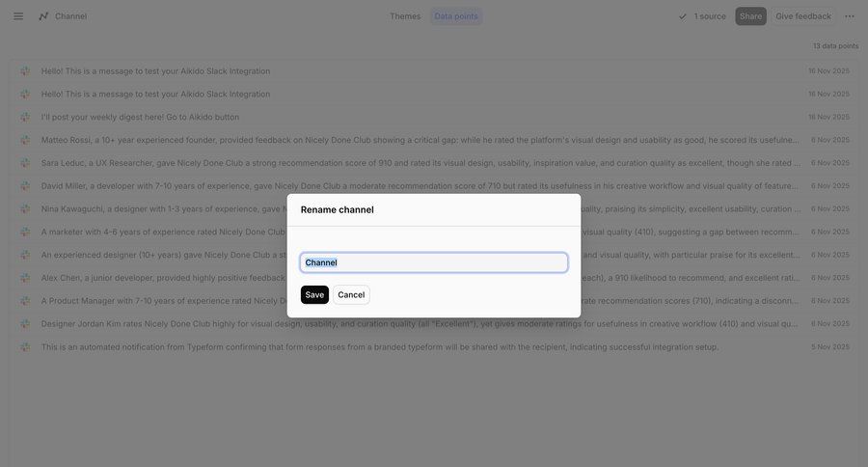Click the channel name input field
868x467 pixels.
click(434, 262)
